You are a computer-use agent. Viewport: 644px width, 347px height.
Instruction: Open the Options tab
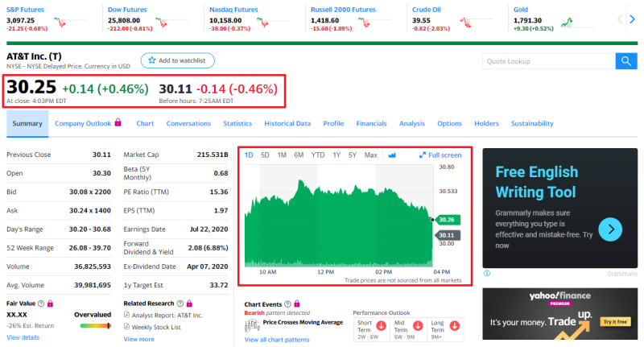[449, 124]
